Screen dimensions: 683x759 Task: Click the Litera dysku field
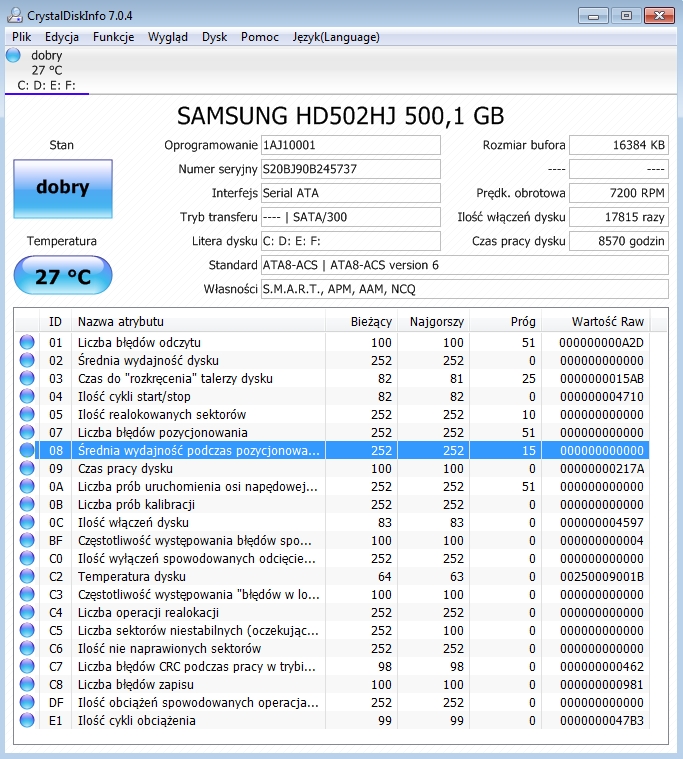coord(350,241)
